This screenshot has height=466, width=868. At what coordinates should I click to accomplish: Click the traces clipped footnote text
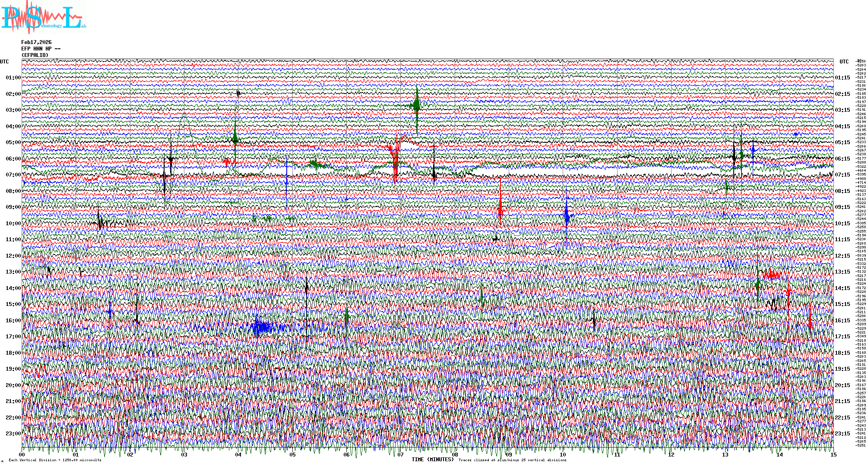point(512,460)
